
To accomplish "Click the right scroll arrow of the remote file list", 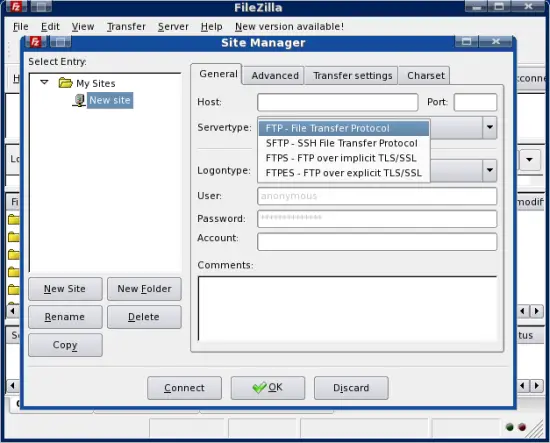I will click(537, 311).
